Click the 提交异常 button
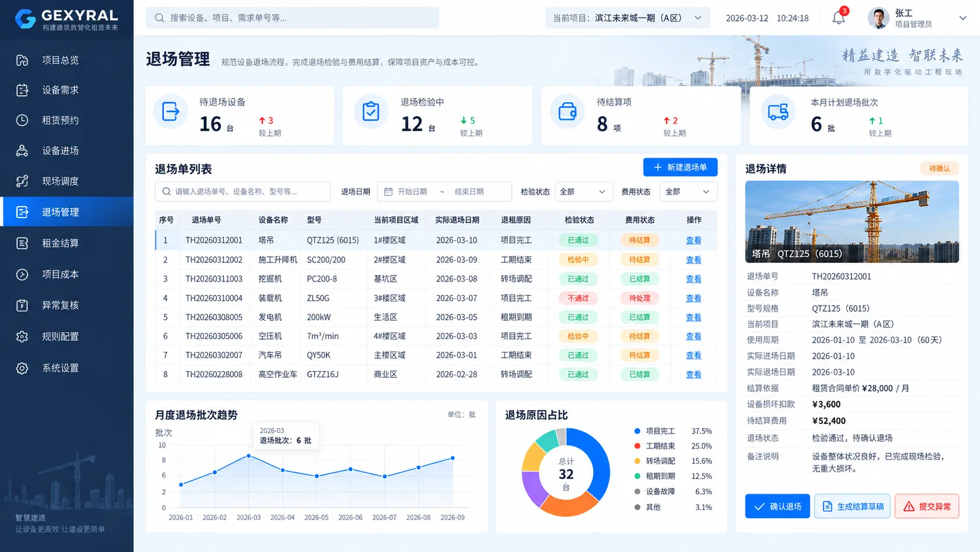Screen dimensions: 980x552 tap(927, 506)
